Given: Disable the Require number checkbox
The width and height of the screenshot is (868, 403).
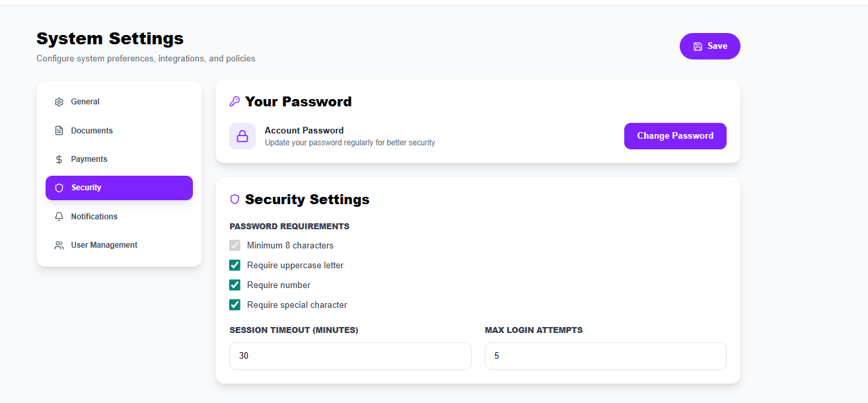Looking at the screenshot, I should point(235,285).
